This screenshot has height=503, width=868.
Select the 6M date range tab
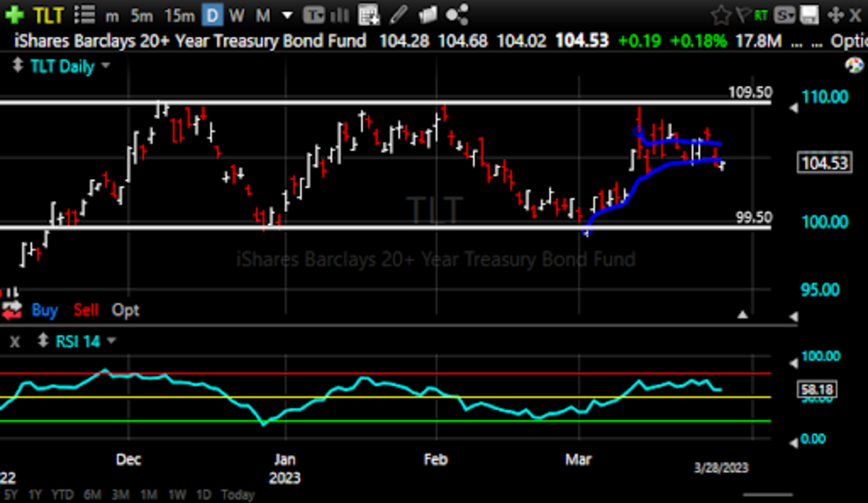click(x=92, y=495)
